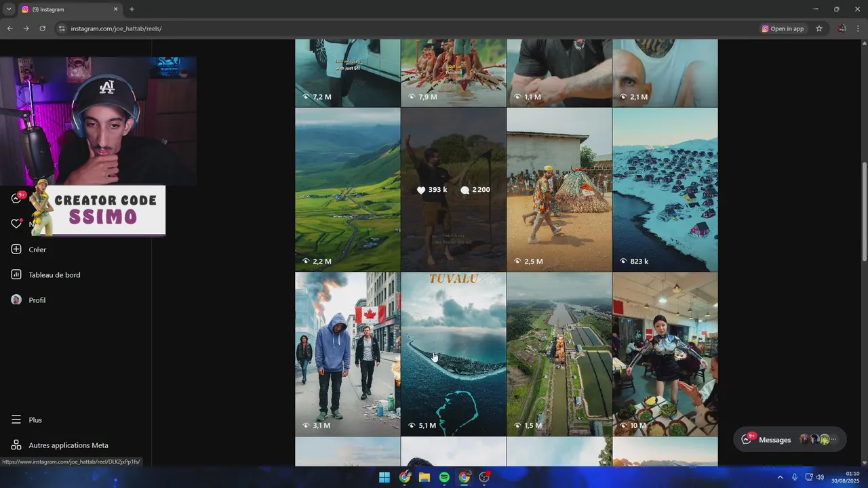Click the browser profile avatar icon
The image size is (868, 488).
pyautogui.click(x=842, y=28)
